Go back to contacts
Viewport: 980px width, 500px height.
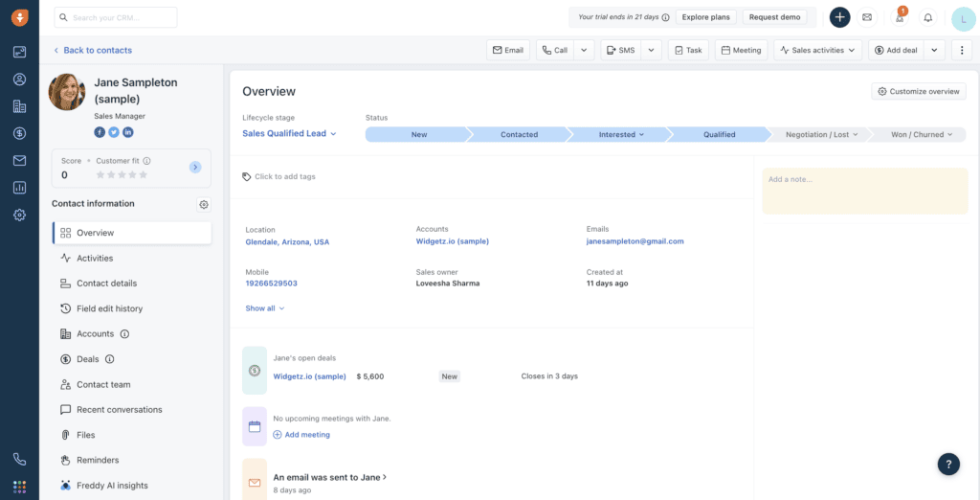coord(93,50)
